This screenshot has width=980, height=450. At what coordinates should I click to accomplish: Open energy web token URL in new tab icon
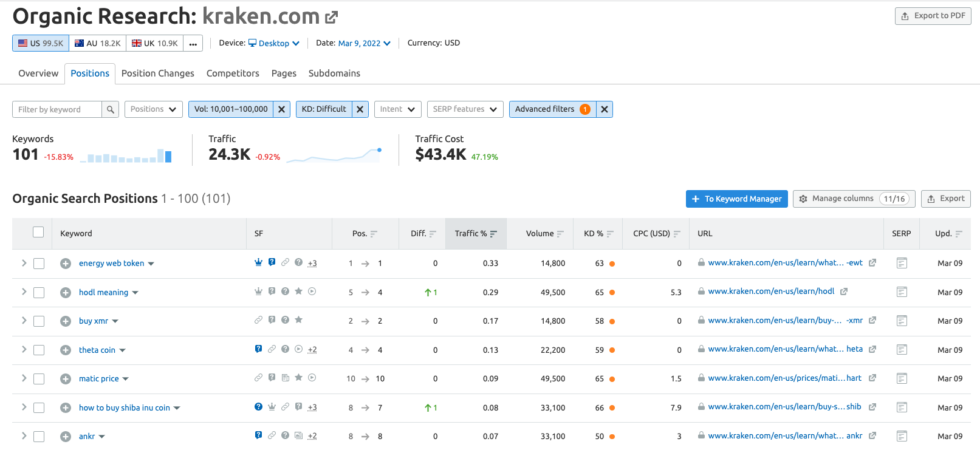click(872, 263)
